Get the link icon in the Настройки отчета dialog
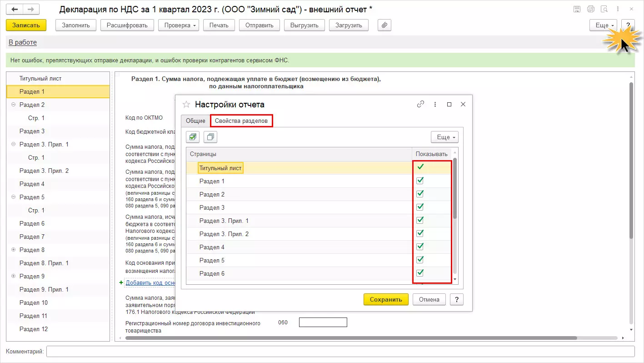The width and height of the screenshot is (644, 363). coord(420,104)
